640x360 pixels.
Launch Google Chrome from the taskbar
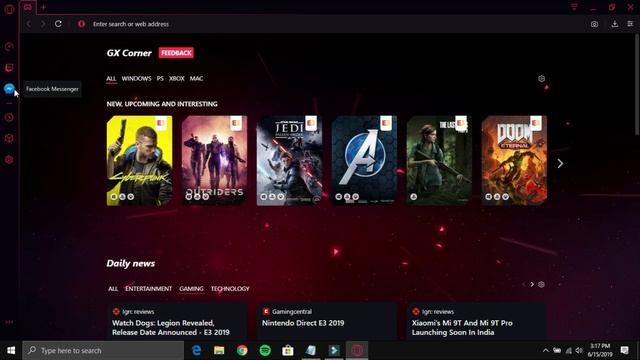pos(242,350)
